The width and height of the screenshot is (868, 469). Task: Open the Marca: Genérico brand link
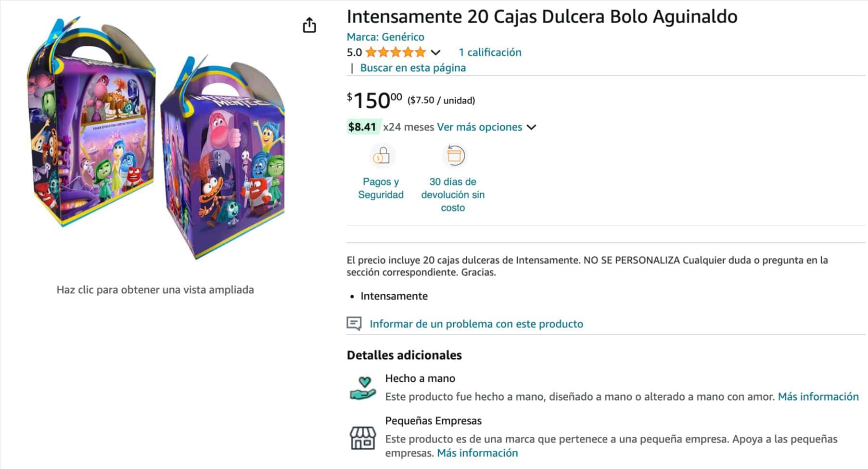[385, 37]
